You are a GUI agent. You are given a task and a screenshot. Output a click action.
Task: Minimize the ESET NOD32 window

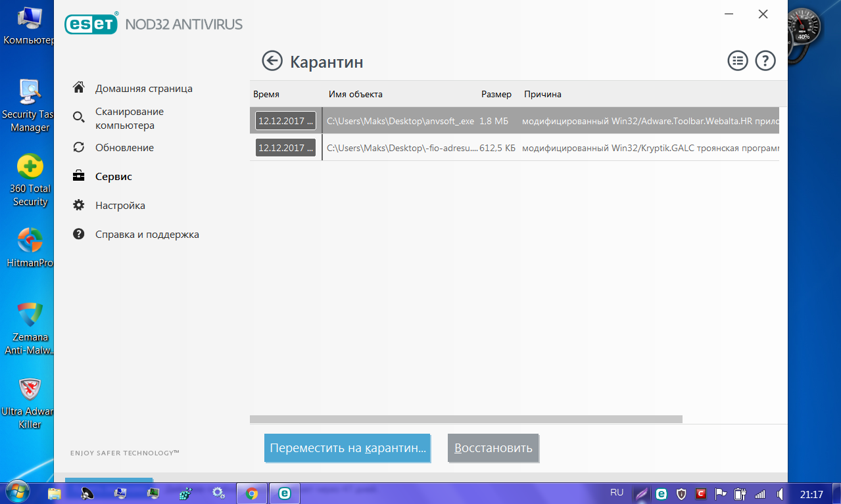click(729, 14)
